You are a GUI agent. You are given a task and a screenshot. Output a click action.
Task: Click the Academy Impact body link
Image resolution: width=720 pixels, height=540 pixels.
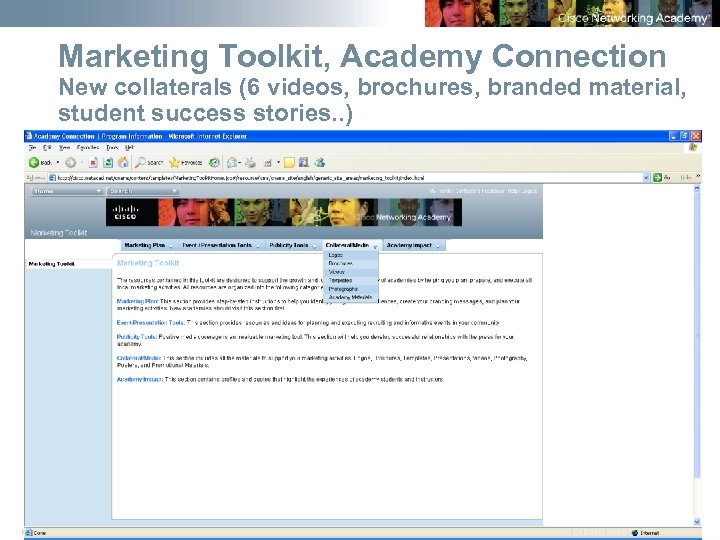(140, 379)
